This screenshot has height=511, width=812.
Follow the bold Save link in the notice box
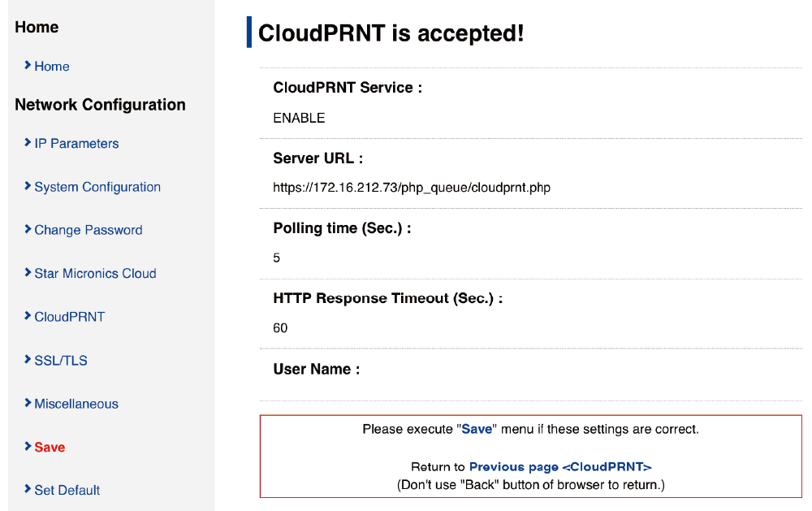477,429
